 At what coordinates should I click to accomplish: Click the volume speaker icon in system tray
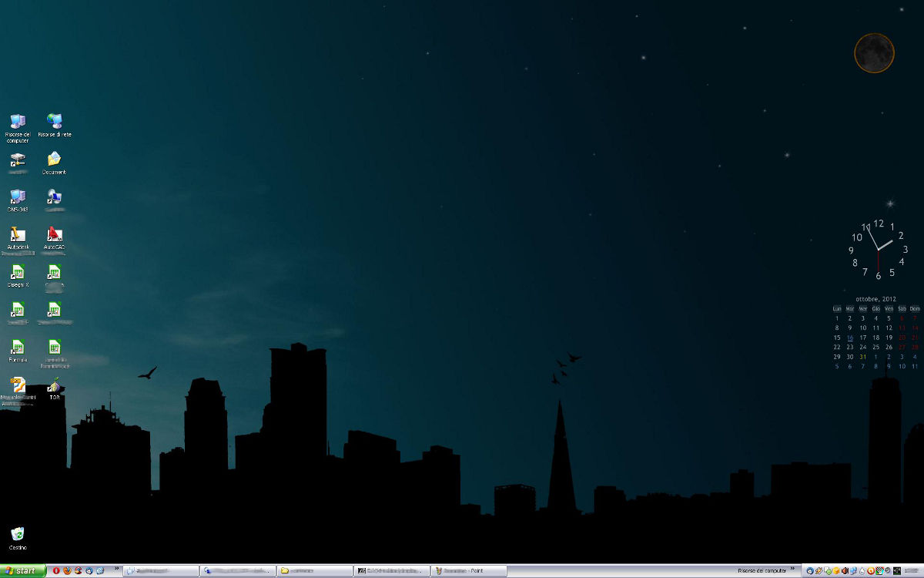coord(845,571)
